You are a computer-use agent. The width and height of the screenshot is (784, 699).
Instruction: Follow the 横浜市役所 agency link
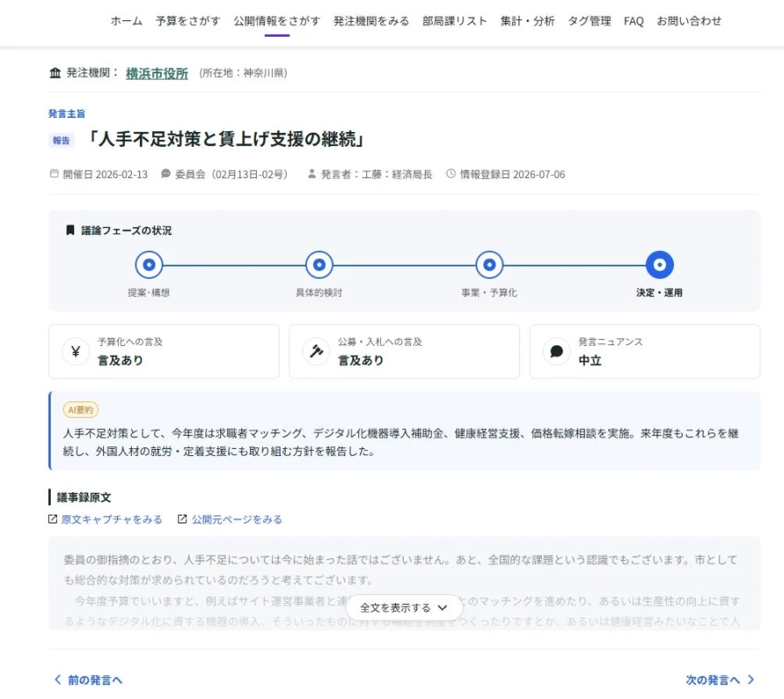(x=157, y=73)
